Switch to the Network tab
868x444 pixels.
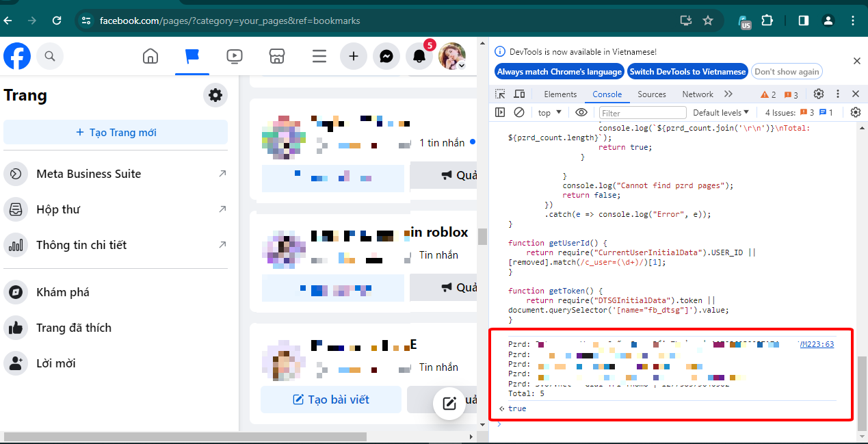(697, 94)
